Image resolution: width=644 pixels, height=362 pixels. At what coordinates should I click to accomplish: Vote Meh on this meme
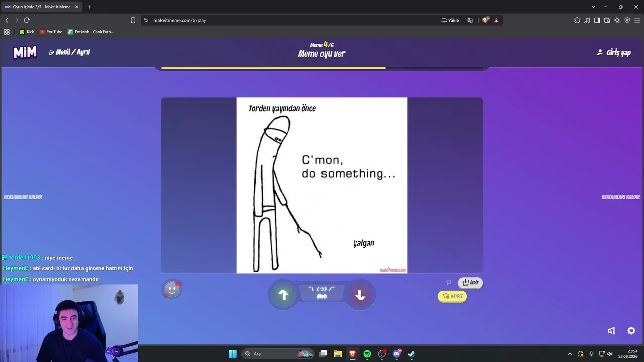(x=321, y=292)
